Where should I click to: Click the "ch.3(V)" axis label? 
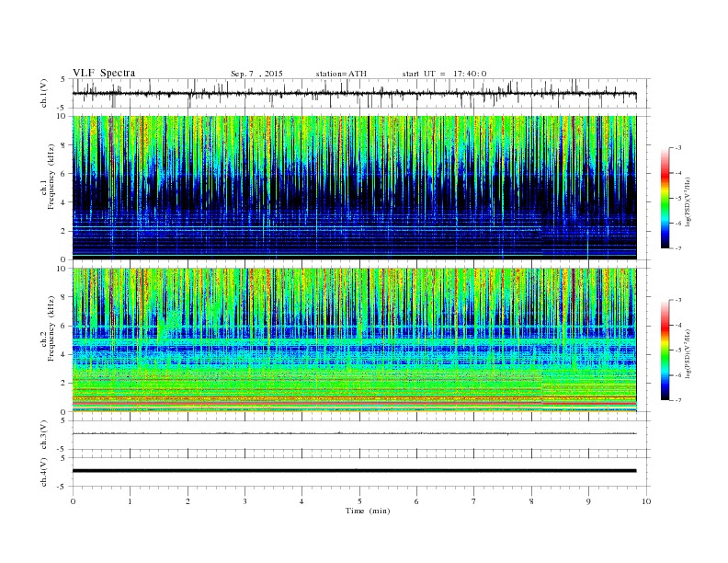pyautogui.click(x=44, y=435)
